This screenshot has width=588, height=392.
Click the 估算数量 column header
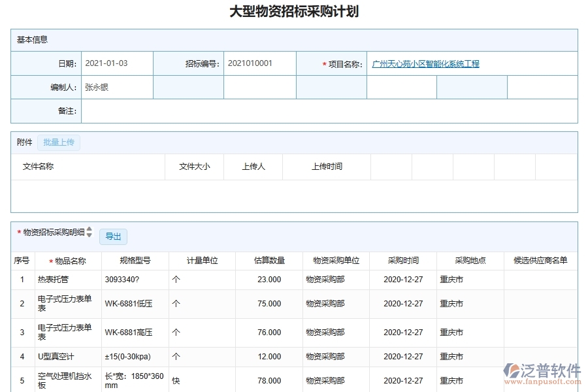(268, 260)
